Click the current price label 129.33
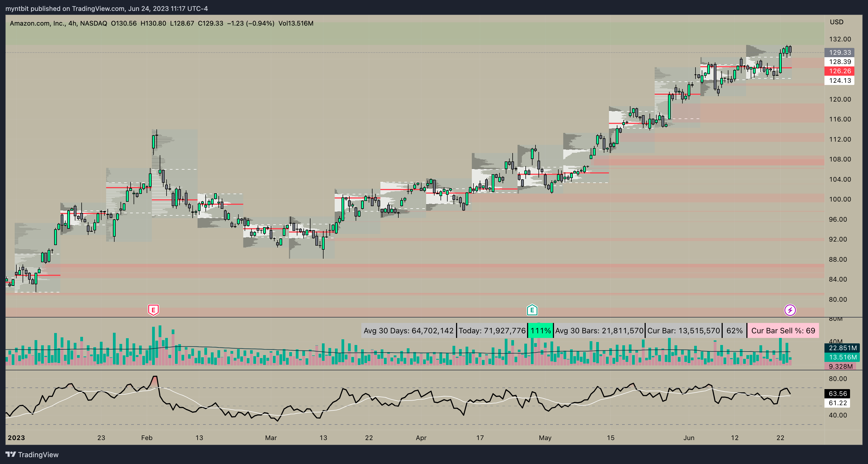 coord(839,53)
